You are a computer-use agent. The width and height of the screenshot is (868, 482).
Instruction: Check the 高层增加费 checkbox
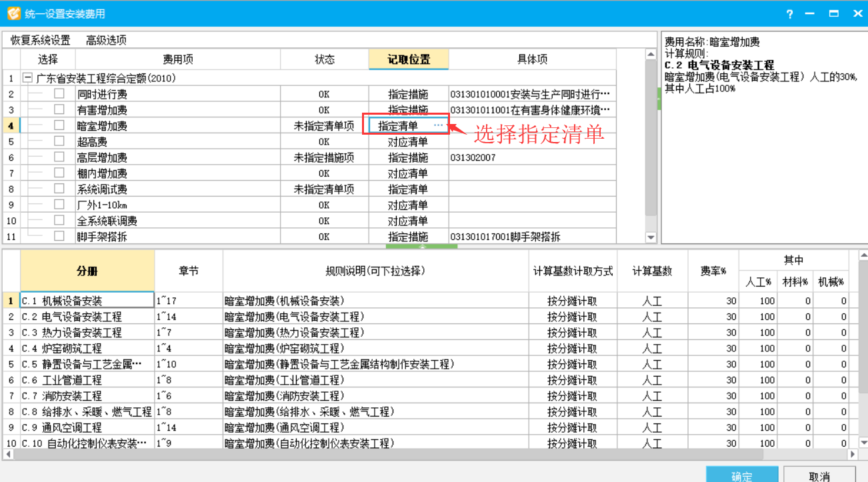pyautogui.click(x=59, y=157)
